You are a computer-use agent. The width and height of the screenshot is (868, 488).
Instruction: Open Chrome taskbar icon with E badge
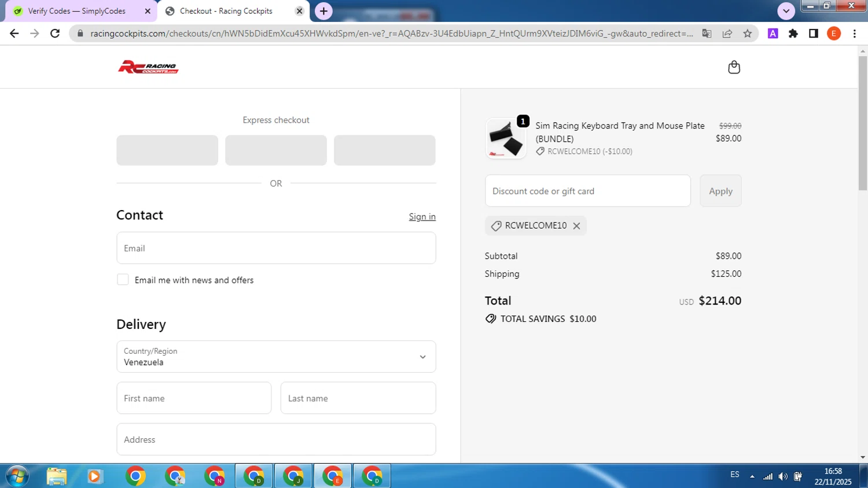pos(333,476)
